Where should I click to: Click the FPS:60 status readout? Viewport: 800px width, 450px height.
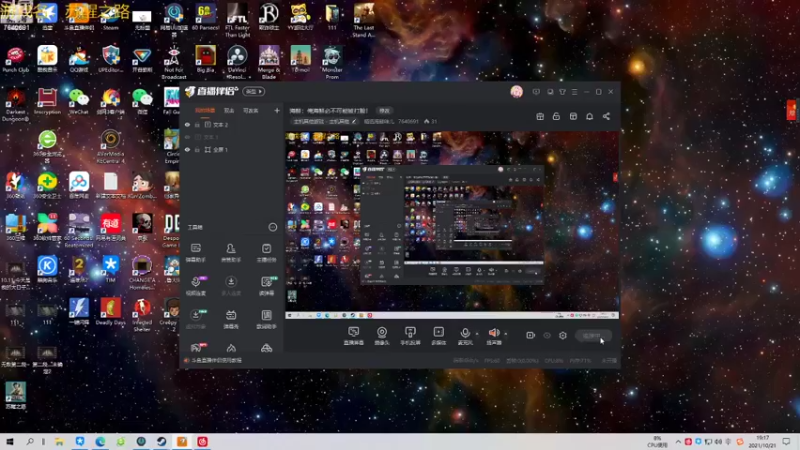(492, 361)
